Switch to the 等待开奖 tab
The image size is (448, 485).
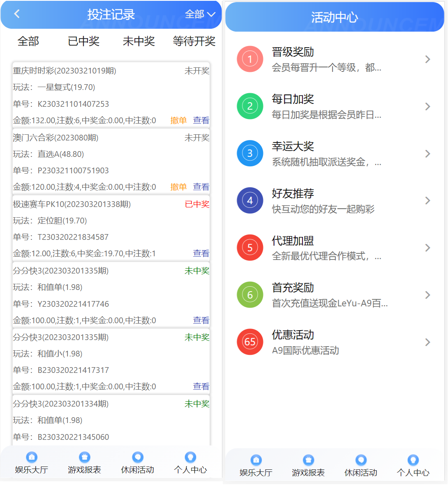click(x=194, y=41)
